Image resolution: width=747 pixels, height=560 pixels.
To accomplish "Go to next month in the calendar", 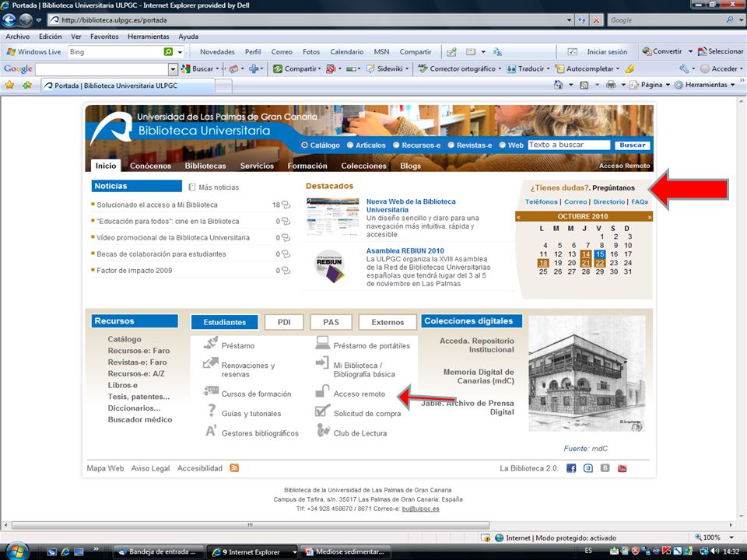I will [649, 217].
